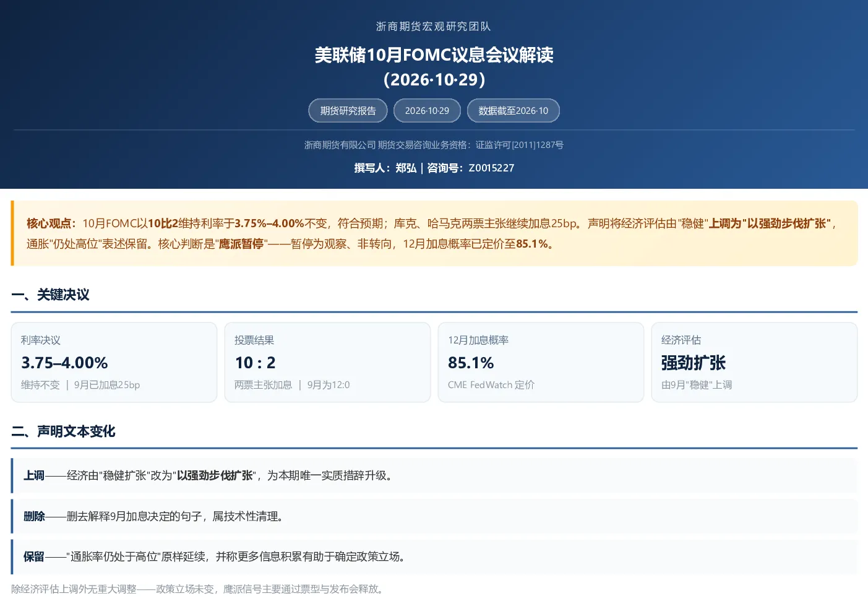Image resolution: width=868 pixels, height=614 pixels.
Task: Click the 保留 statement change row
Action: [434, 556]
